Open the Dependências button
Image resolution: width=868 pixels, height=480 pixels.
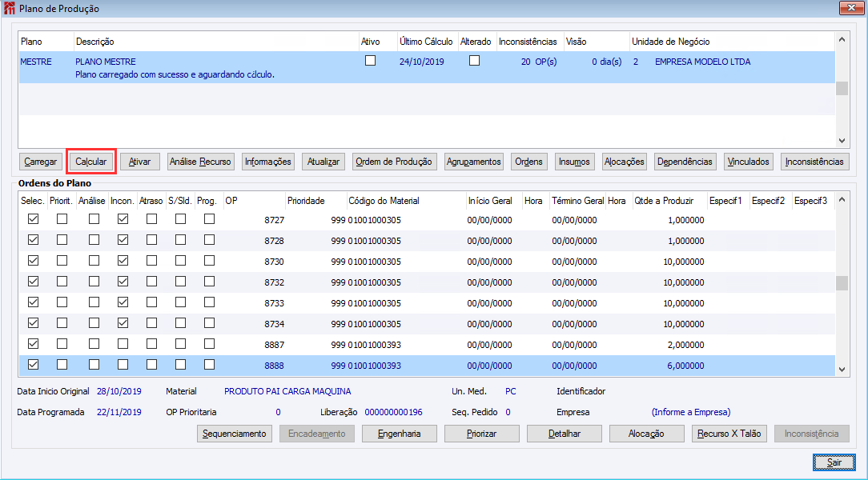(x=685, y=162)
